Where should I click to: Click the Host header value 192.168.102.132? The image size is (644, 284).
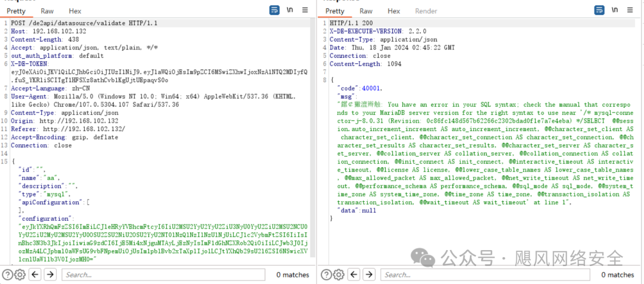[x=59, y=32]
